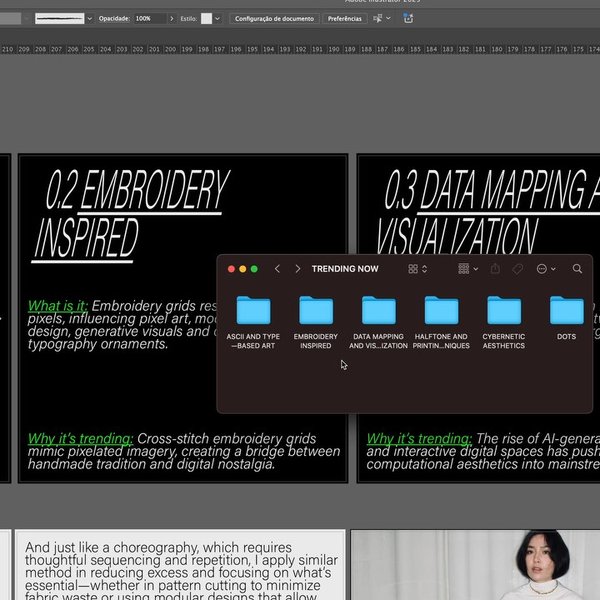Select the HALFTONE AND PRINTING TECHNIQUES folder
The image size is (600, 600).
click(441, 311)
